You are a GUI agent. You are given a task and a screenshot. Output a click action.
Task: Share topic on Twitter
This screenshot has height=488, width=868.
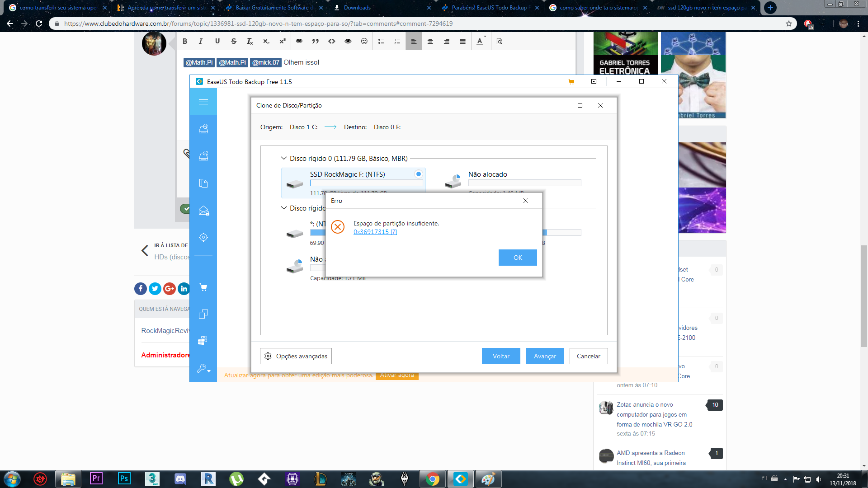[155, 288]
